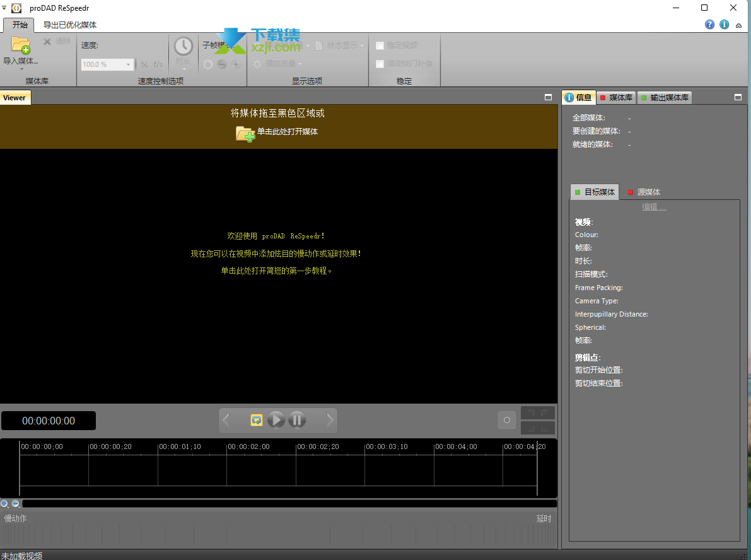Click the proDAD ReSpeedr app icon

click(x=16, y=8)
